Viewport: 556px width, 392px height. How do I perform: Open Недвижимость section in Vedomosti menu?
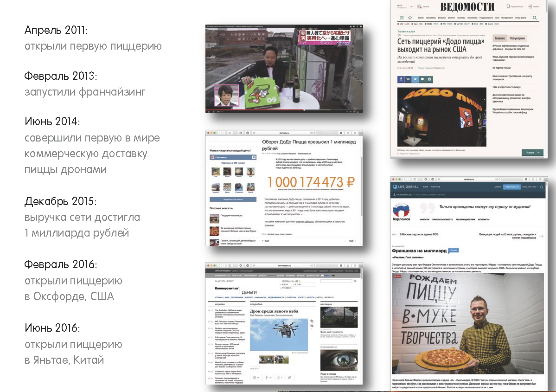(486, 18)
